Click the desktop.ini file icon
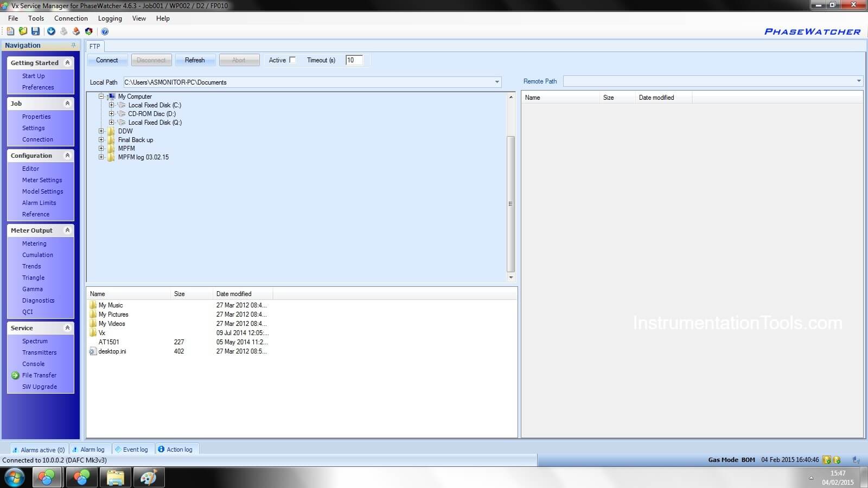Viewport: 868px width, 488px height. click(x=93, y=351)
